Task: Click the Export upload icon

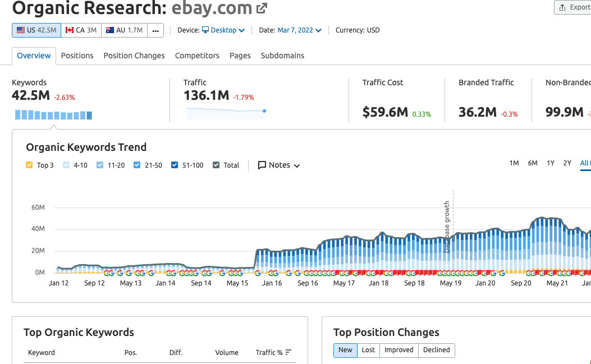Action: [562, 7]
